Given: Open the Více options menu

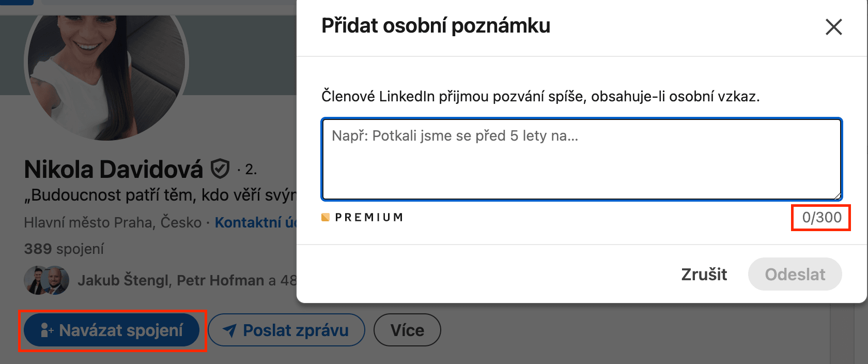Looking at the screenshot, I should (x=407, y=330).
